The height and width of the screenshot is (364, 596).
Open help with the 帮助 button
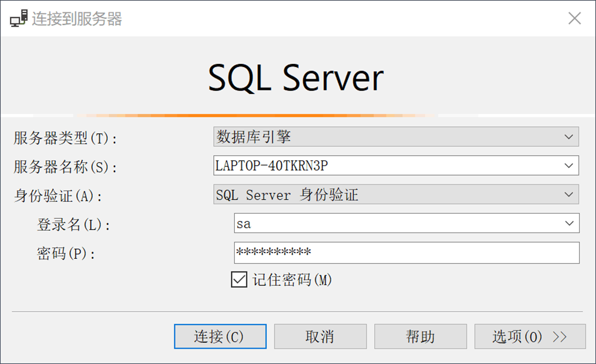click(420, 336)
